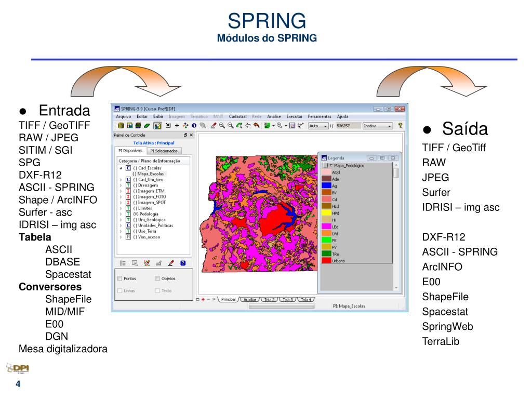Expand the Drenagem category
The width and height of the screenshot is (532, 399).
click(121, 185)
